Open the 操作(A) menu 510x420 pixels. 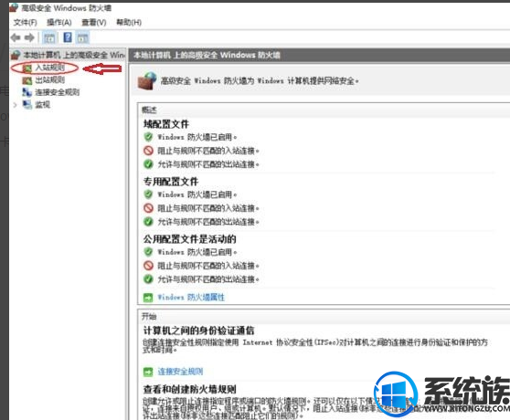[58, 23]
